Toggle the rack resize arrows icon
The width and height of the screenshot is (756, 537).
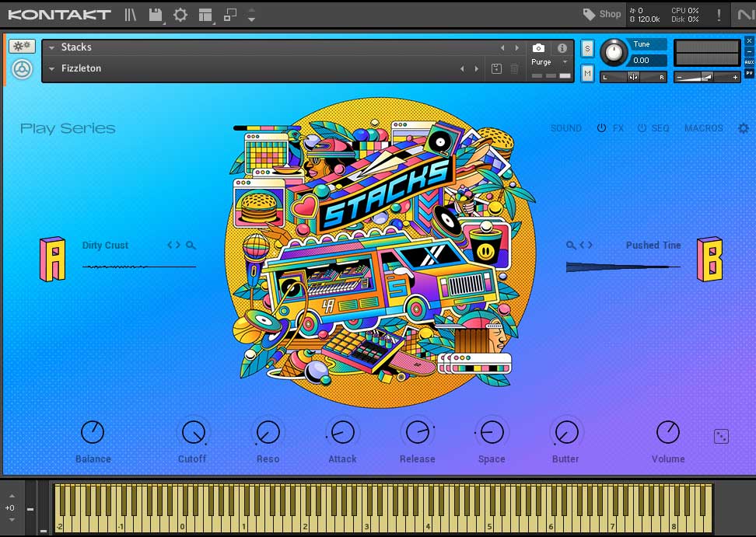tap(251, 15)
